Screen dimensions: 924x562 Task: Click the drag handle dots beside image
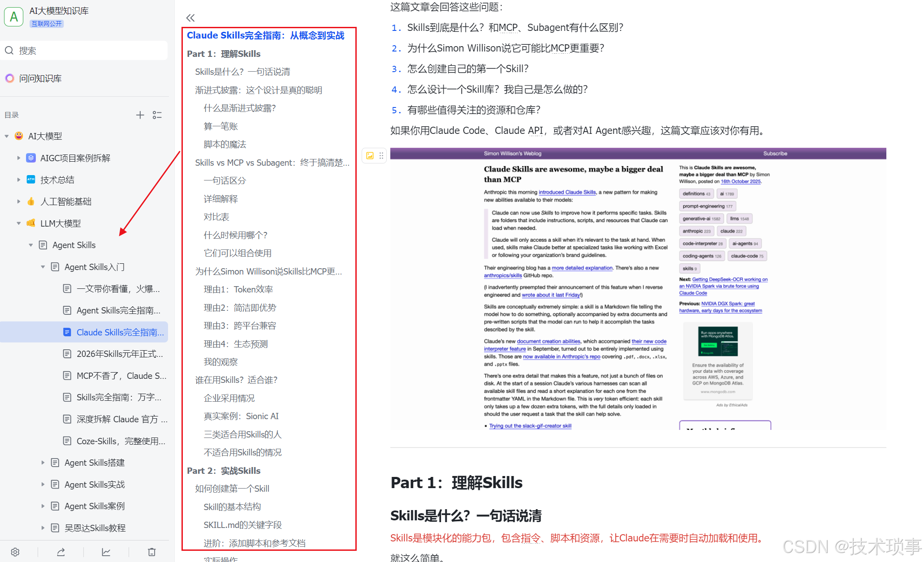(x=381, y=155)
